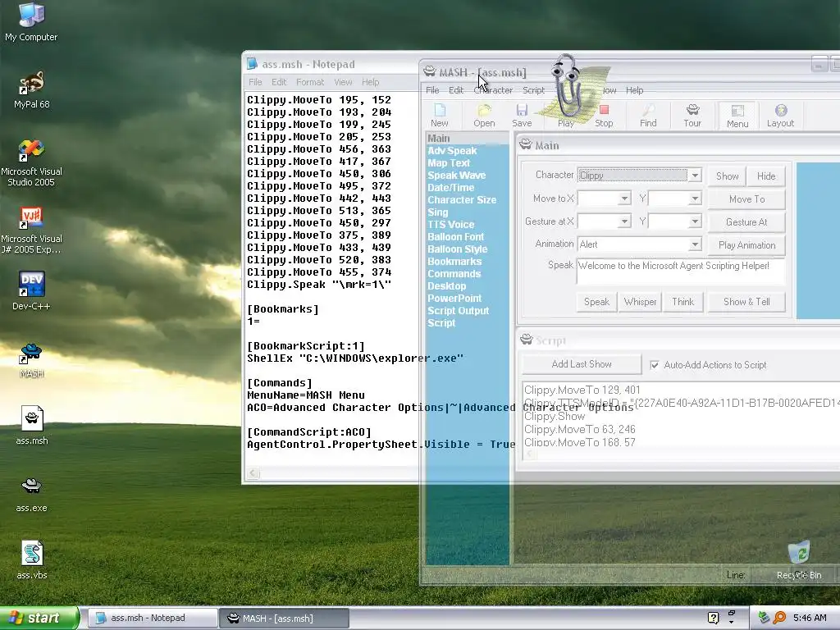840x630 pixels.
Task: Select ass.exe file on desktop
Action: (x=32, y=493)
